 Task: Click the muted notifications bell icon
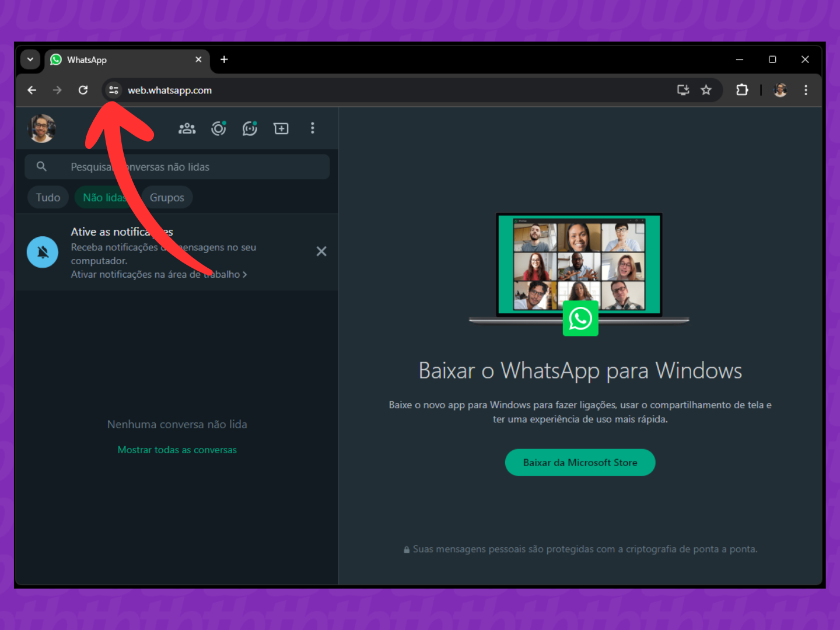click(42, 251)
